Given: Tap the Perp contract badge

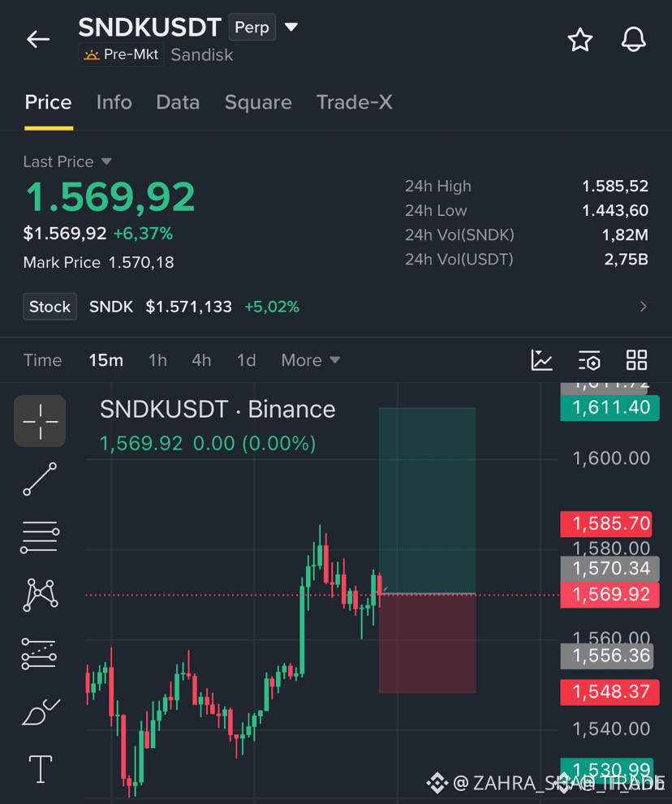Looking at the screenshot, I should coord(252,27).
